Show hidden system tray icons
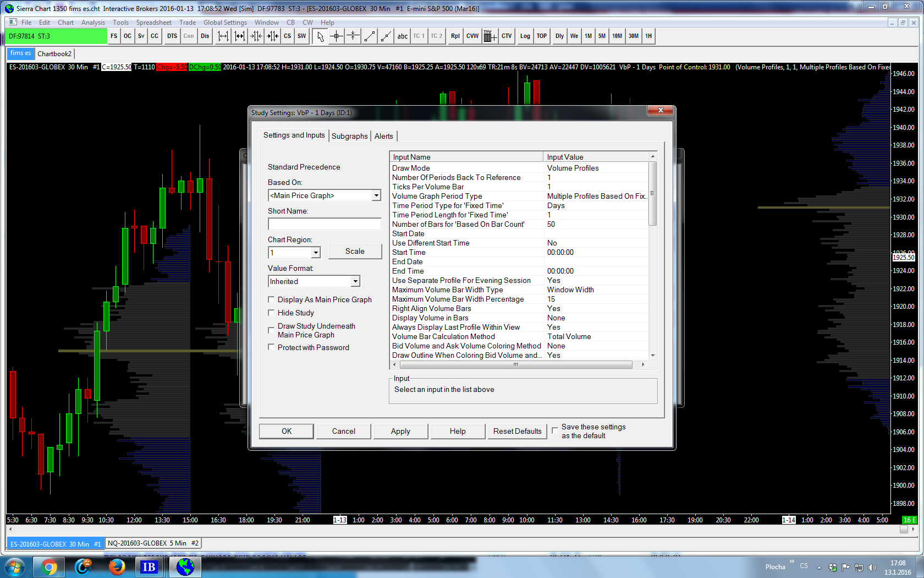Viewport: 924px width, 578px height. [x=819, y=567]
